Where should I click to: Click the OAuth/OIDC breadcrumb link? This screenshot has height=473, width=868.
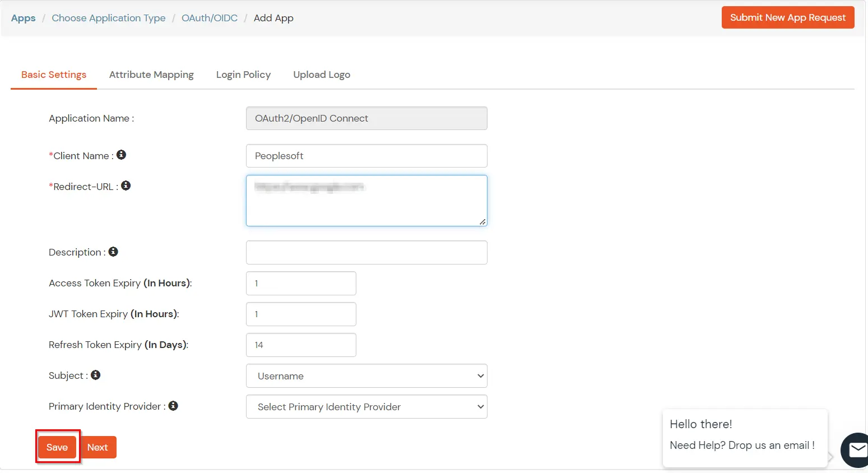(210, 17)
